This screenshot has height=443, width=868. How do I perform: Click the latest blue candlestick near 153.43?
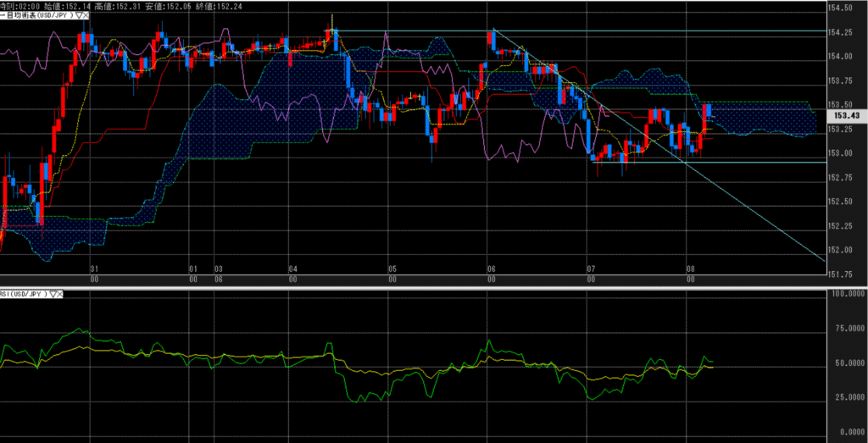709,110
